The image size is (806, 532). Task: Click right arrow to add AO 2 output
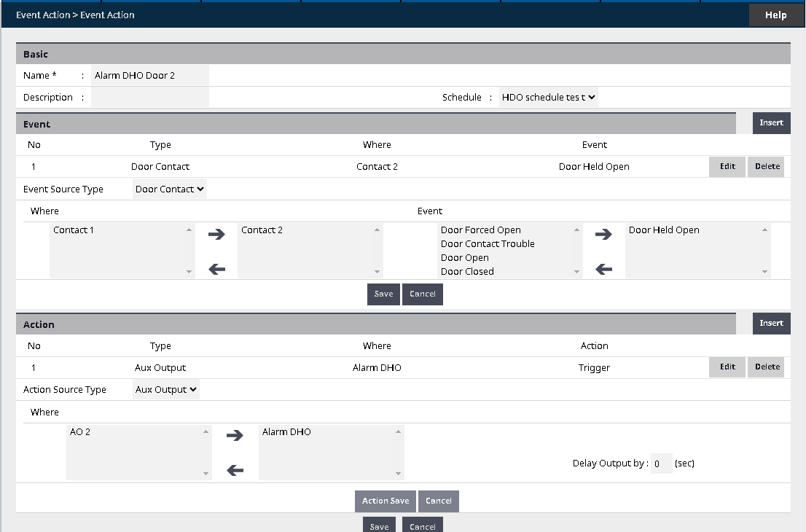tap(234, 436)
